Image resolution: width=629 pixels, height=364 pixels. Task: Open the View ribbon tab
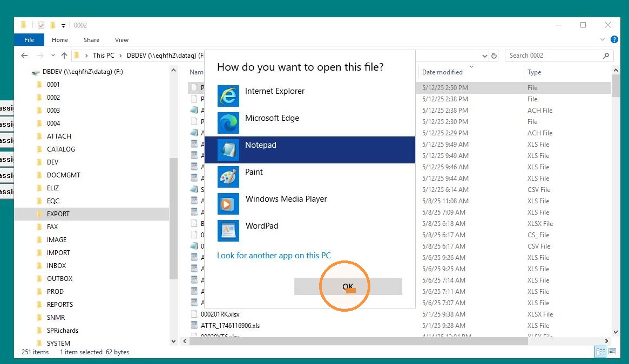pyautogui.click(x=121, y=40)
